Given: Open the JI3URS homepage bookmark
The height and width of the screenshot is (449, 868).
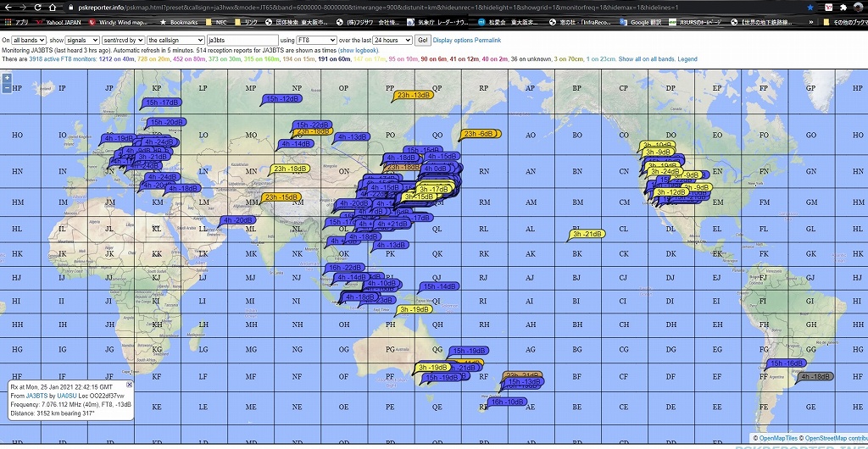Looking at the screenshot, I should tap(696, 22).
